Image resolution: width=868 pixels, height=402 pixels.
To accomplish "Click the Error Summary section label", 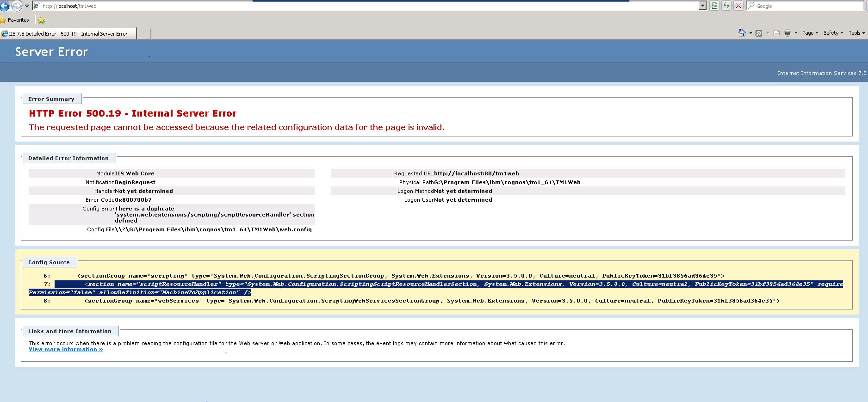I will click(x=51, y=99).
